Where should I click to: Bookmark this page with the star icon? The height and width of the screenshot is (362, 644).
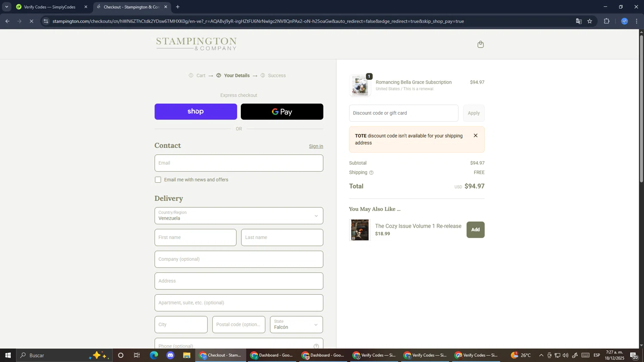click(590, 21)
